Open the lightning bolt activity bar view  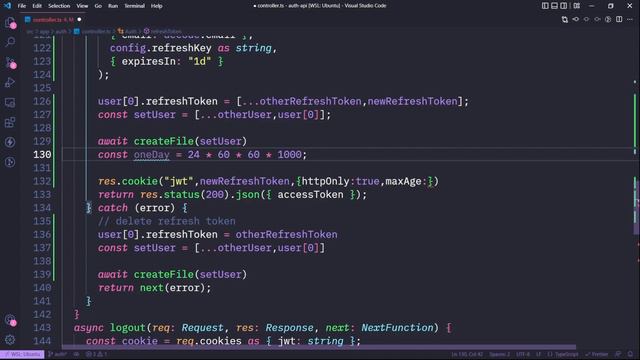click(x=10, y=142)
